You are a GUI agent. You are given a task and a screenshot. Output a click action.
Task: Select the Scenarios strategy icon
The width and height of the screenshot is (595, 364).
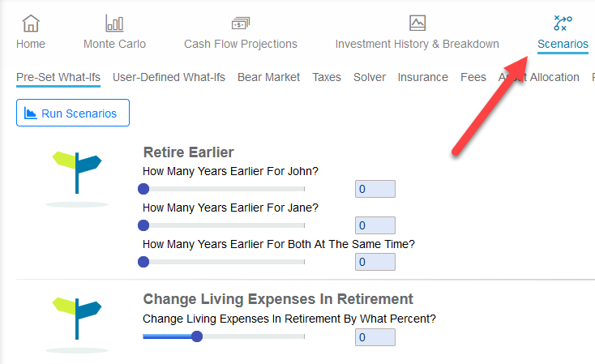pos(562,23)
